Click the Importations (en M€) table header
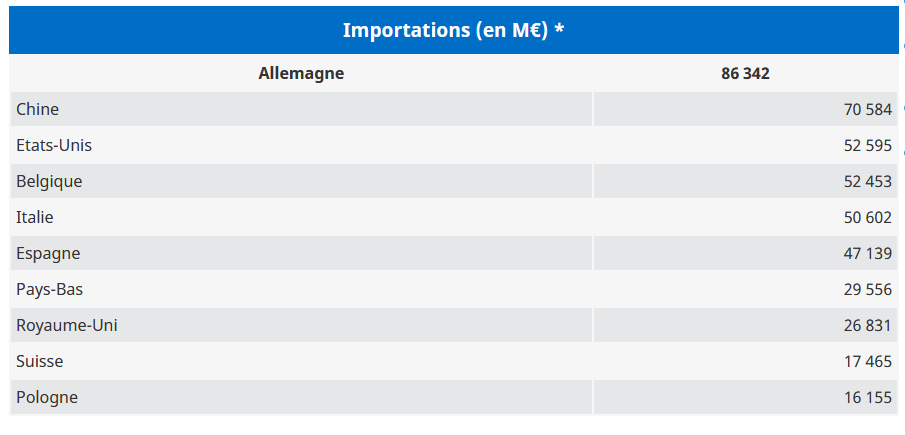 [453, 30]
